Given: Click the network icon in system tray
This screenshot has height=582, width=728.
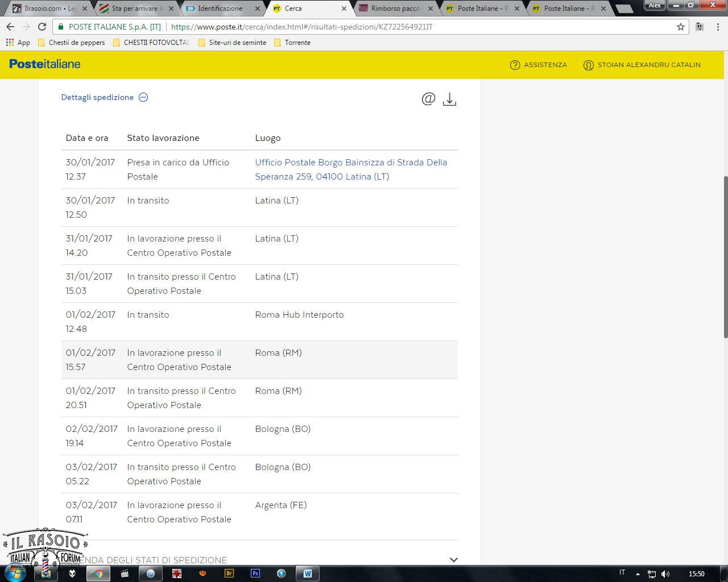Looking at the screenshot, I should 652,574.
